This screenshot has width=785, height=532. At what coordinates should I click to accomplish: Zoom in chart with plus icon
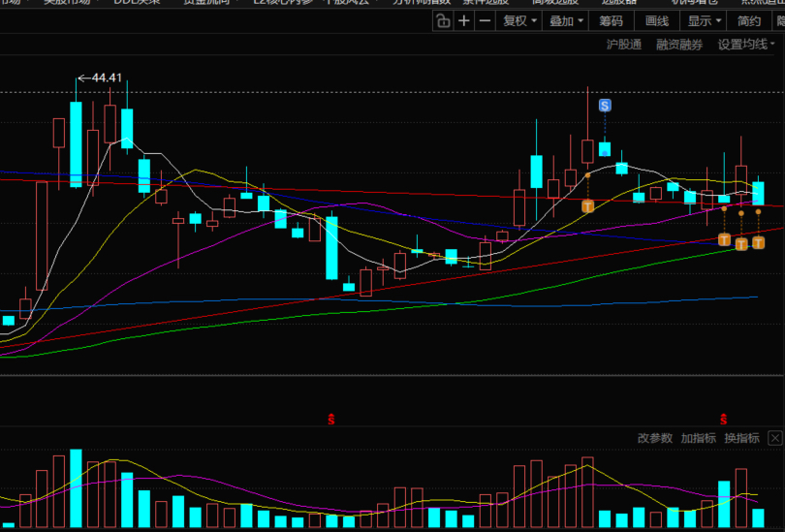[x=464, y=21]
